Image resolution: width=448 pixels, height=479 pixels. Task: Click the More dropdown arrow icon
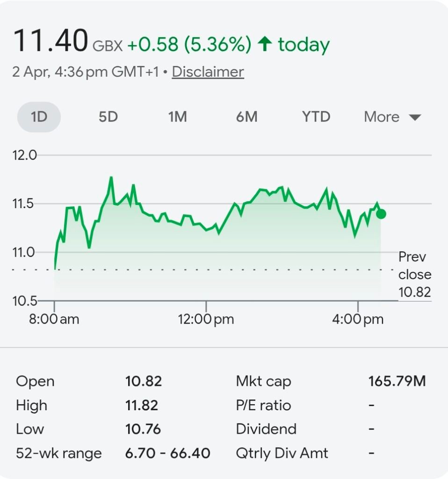[x=415, y=117]
